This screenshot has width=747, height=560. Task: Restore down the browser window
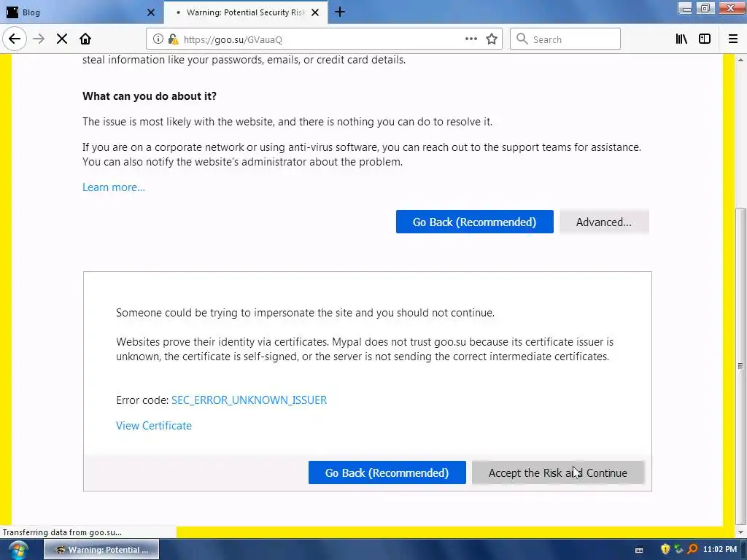pyautogui.click(x=705, y=8)
